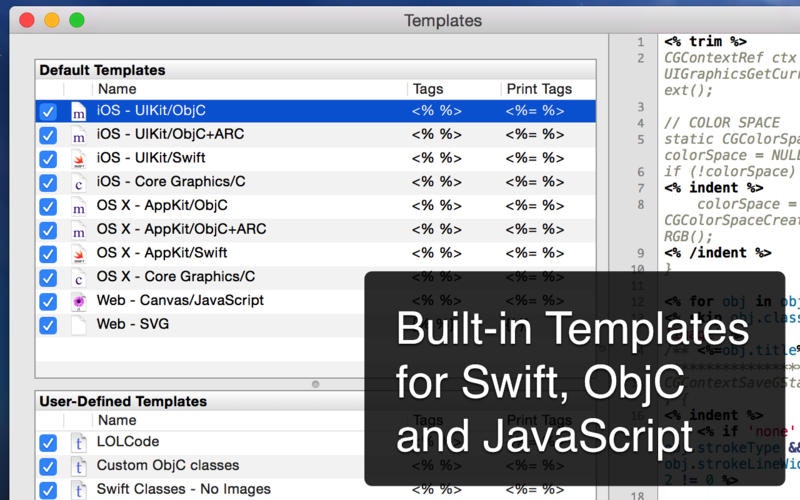Click the LOLCode template file icon
This screenshot has height=500, width=800.
pyautogui.click(x=79, y=442)
